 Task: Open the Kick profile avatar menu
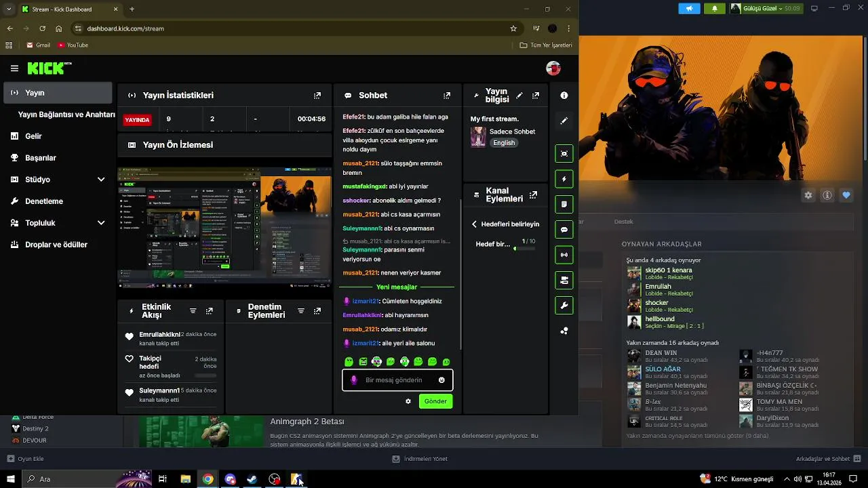pos(553,68)
